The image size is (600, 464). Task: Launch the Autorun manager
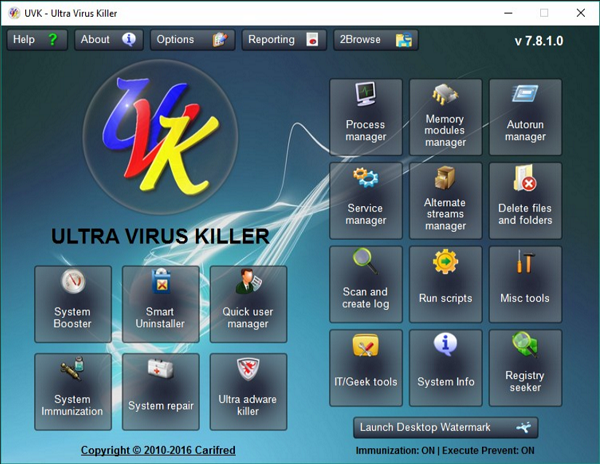pyautogui.click(x=525, y=117)
